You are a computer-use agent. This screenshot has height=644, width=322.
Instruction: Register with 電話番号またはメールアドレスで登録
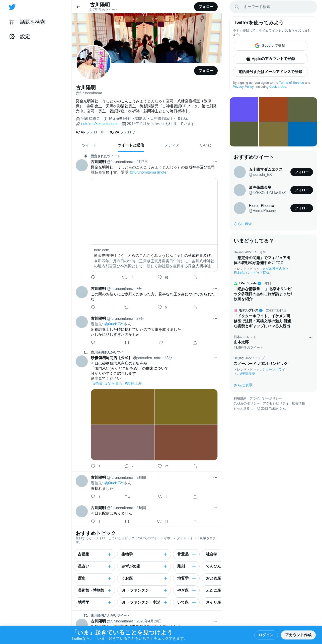[x=270, y=72]
